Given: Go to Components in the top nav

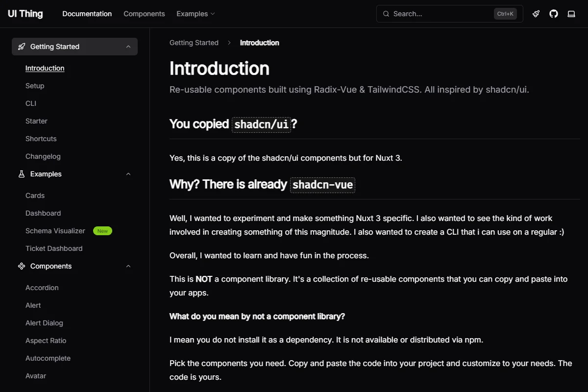Looking at the screenshot, I should click(144, 14).
